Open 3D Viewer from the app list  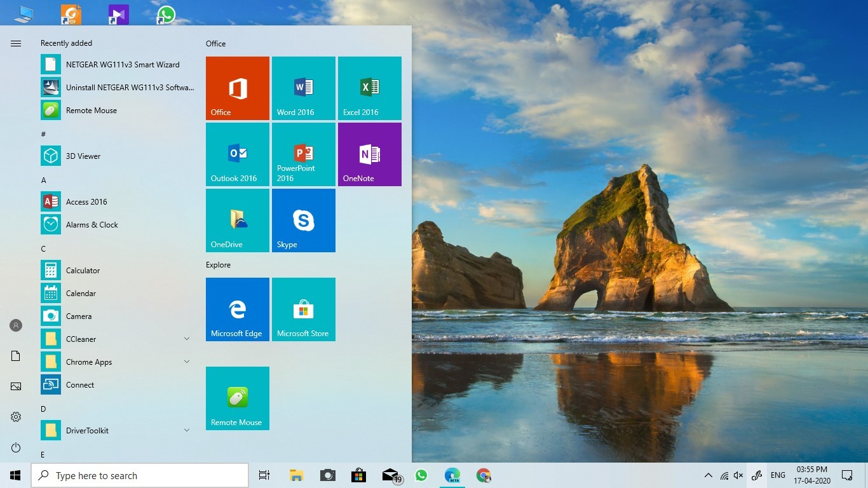coord(118,156)
